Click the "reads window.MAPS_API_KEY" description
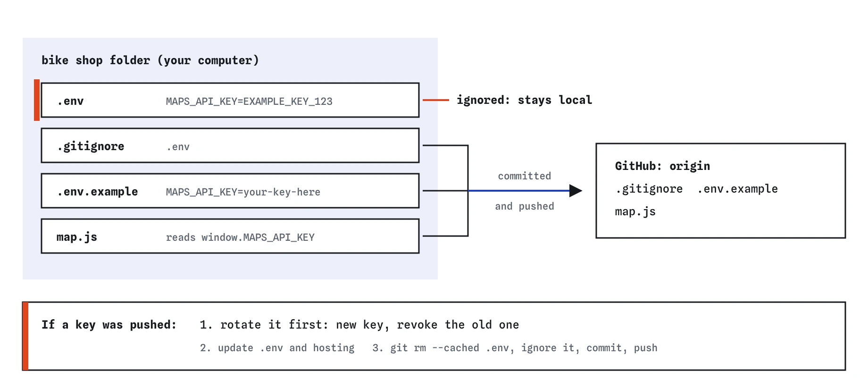This screenshot has height=389, width=868. coord(240,237)
